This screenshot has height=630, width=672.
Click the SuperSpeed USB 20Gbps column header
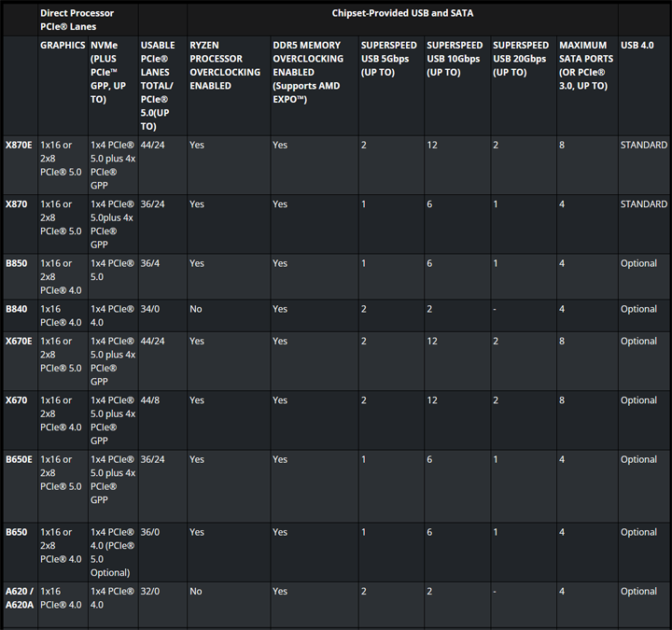tap(521, 59)
